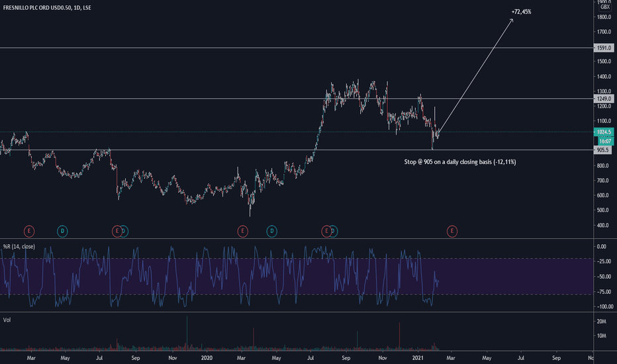Click the 1024.5 current price label
This screenshot has height=364, width=617.
click(604, 132)
